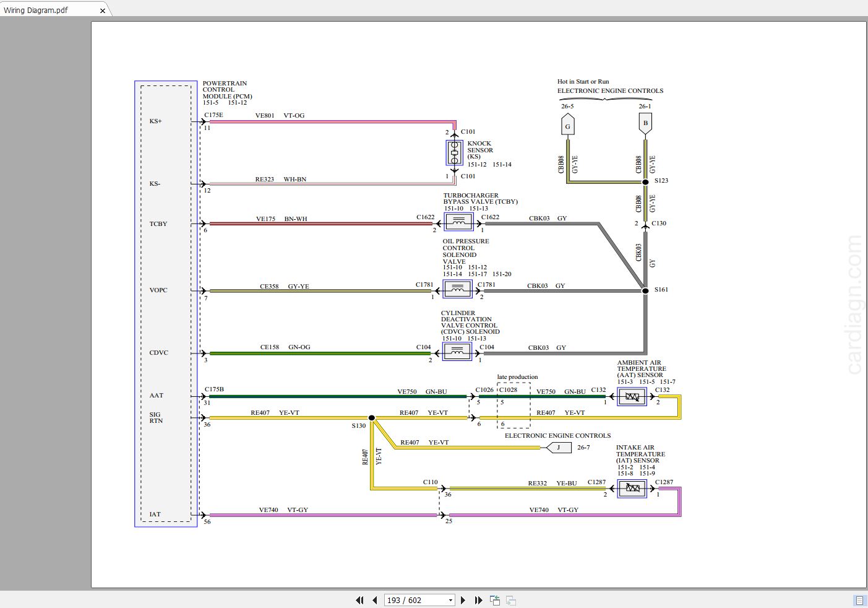Image resolution: width=868 pixels, height=608 pixels.
Task: Click the 'late production' note
Action: tap(517, 377)
